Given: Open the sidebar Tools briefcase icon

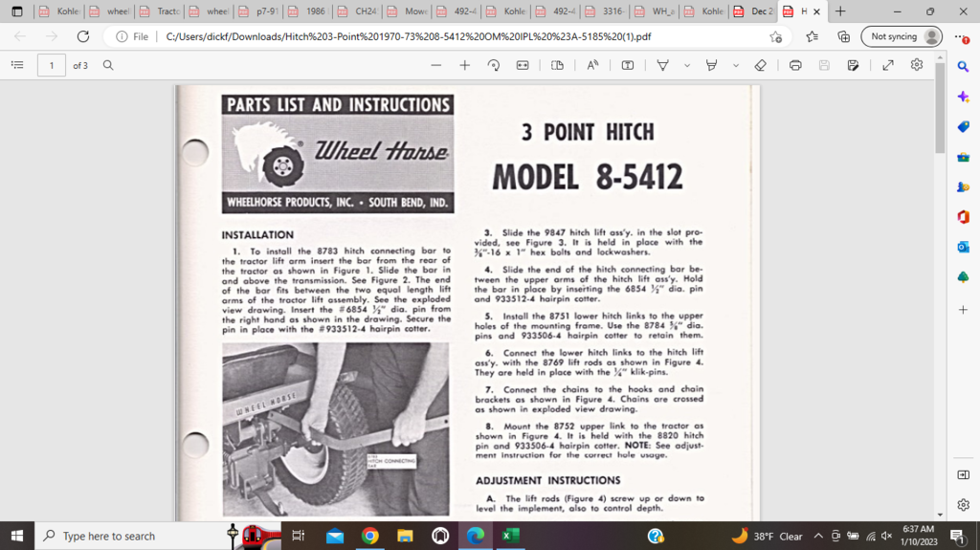Looking at the screenshot, I should 963,157.
